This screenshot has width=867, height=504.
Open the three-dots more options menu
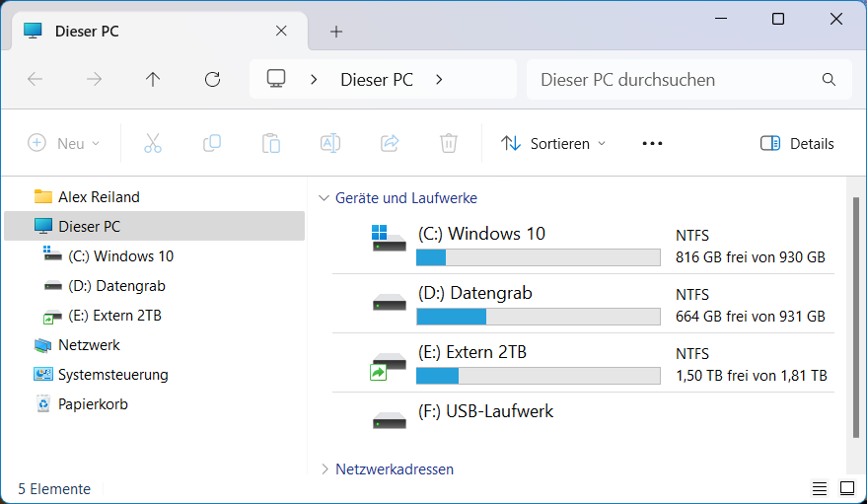tap(652, 143)
